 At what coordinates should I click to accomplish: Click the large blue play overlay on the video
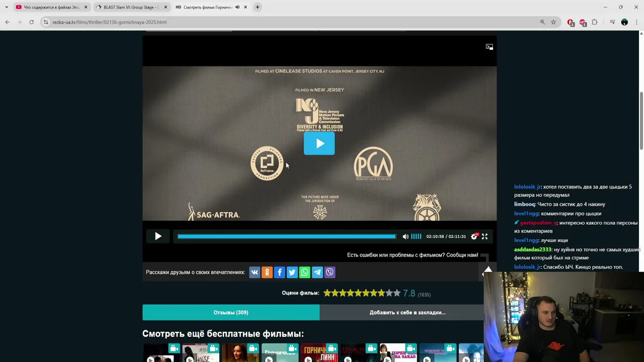(319, 144)
